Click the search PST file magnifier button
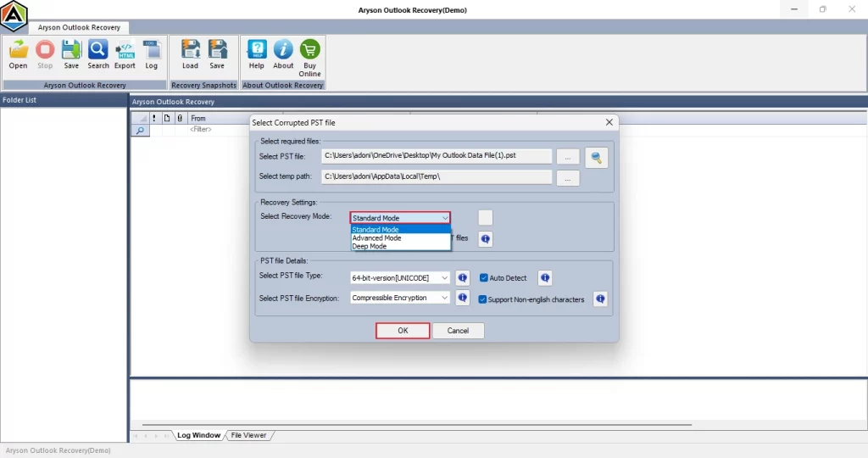 [596, 158]
